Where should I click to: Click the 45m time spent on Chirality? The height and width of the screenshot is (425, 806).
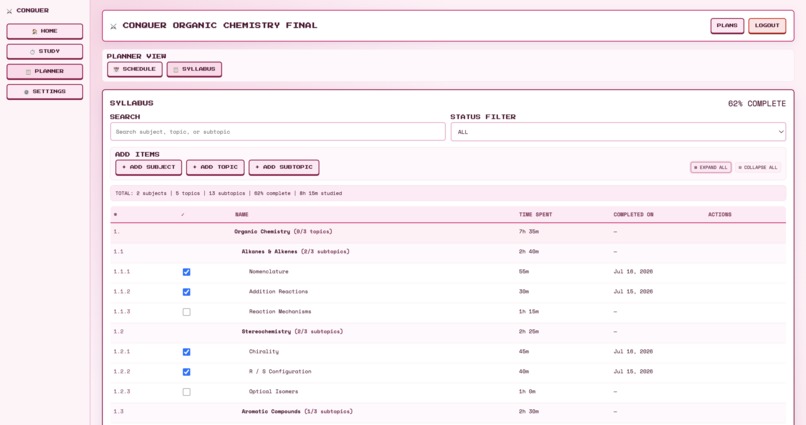(524, 352)
